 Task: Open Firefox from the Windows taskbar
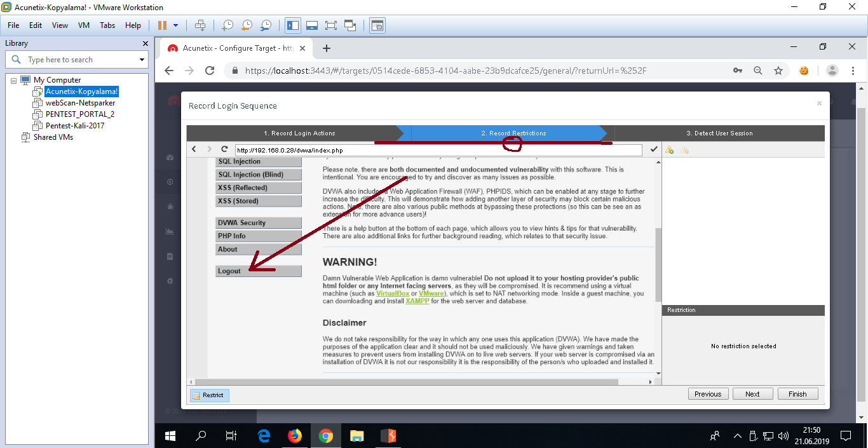[x=294, y=436]
